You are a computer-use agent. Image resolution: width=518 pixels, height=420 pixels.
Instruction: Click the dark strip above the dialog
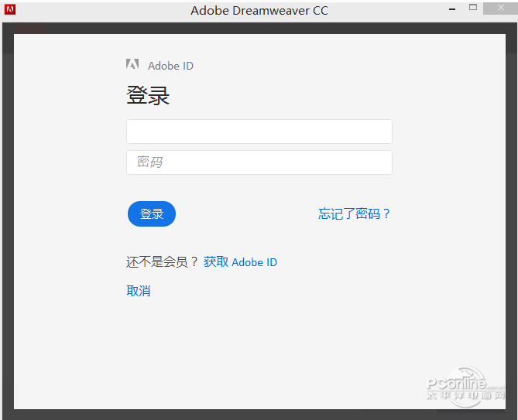(259, 28)
